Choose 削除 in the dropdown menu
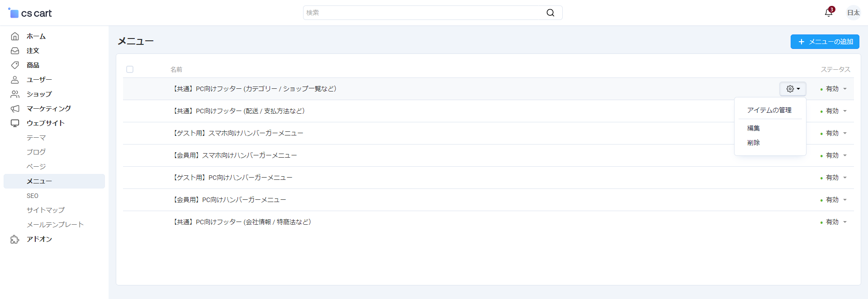Screen dimensions: 868x299 point(754,143)
